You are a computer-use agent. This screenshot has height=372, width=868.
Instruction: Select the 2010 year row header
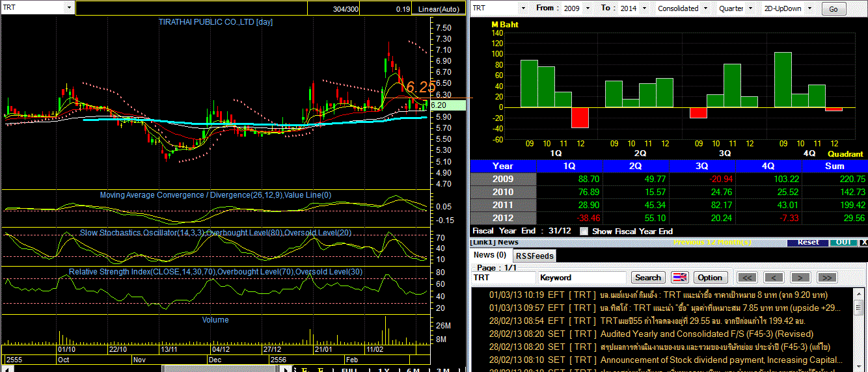click(503, 192)
